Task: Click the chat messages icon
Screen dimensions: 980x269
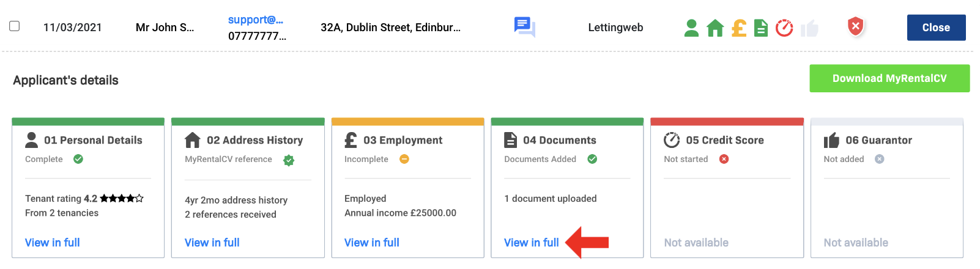Action: (524, 27)
